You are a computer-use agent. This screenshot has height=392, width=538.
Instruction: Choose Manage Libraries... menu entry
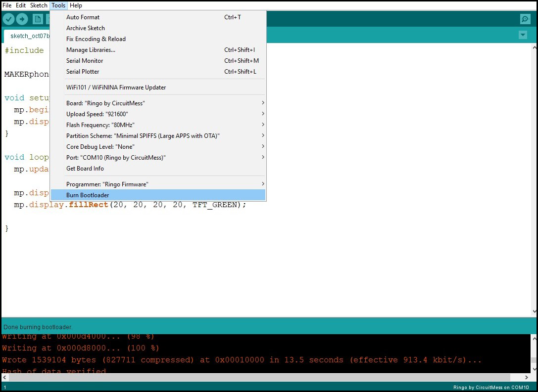click(x=91, y=50)
